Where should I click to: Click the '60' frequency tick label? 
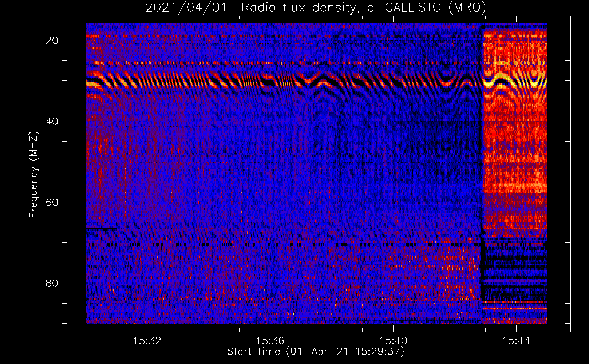point(52,202)
